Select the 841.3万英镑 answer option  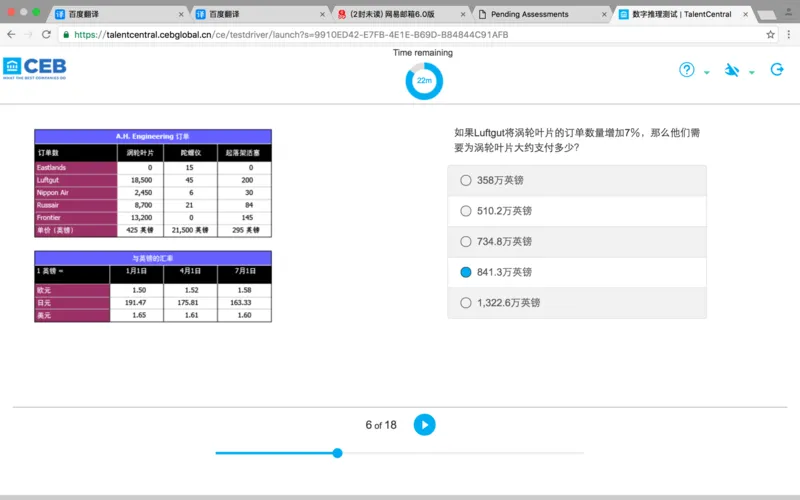577,272
